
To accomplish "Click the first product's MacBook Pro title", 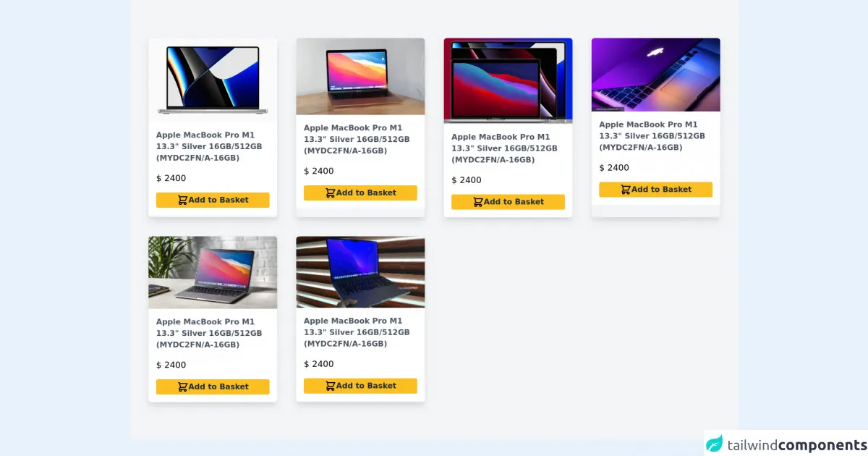I will pos(209,146).
